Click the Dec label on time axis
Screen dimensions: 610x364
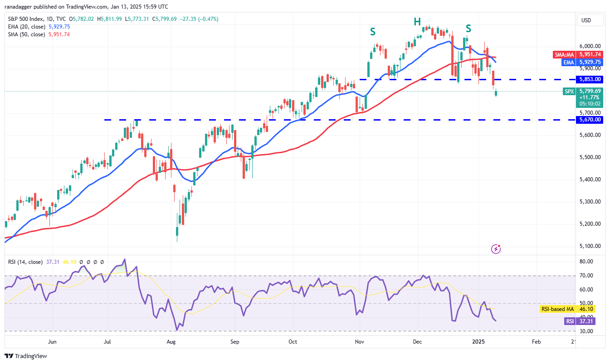coord(417,342)
